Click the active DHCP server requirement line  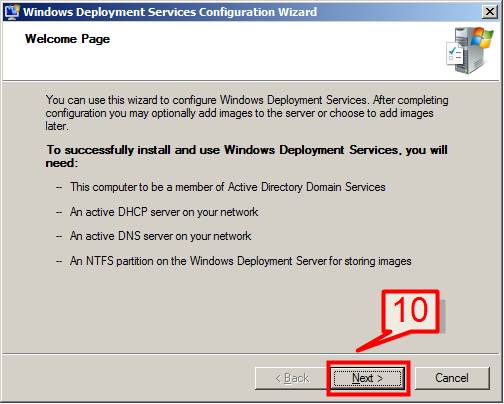pyautogui.click(x=164, y=212)
